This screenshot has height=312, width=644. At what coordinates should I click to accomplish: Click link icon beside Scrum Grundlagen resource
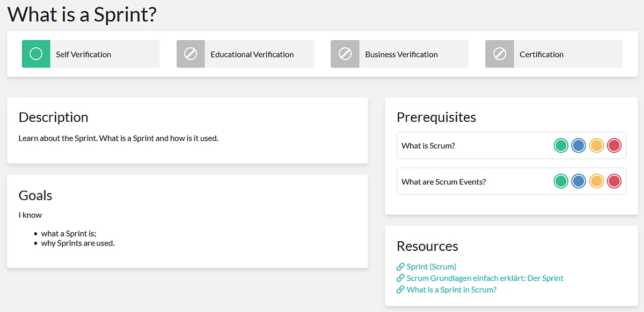(x=400, y=278)
